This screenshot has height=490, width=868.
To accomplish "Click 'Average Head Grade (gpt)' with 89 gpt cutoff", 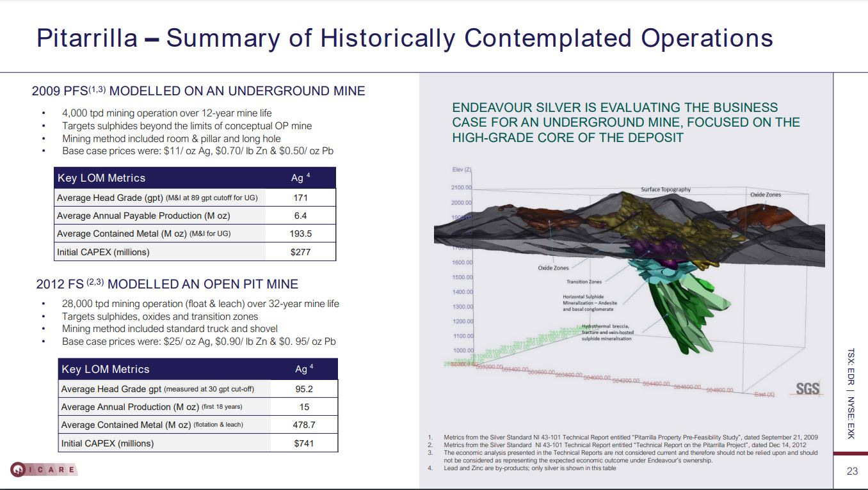I will pos(157,198).
